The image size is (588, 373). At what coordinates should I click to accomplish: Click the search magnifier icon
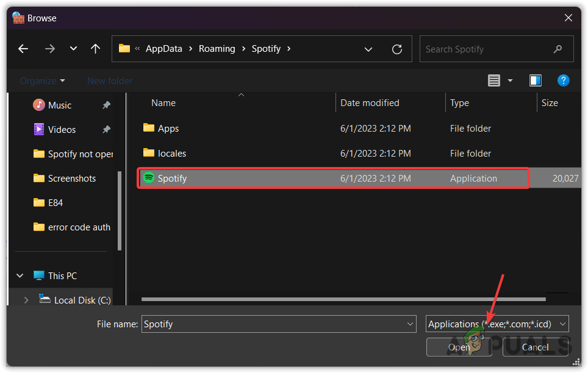point(558,49)
